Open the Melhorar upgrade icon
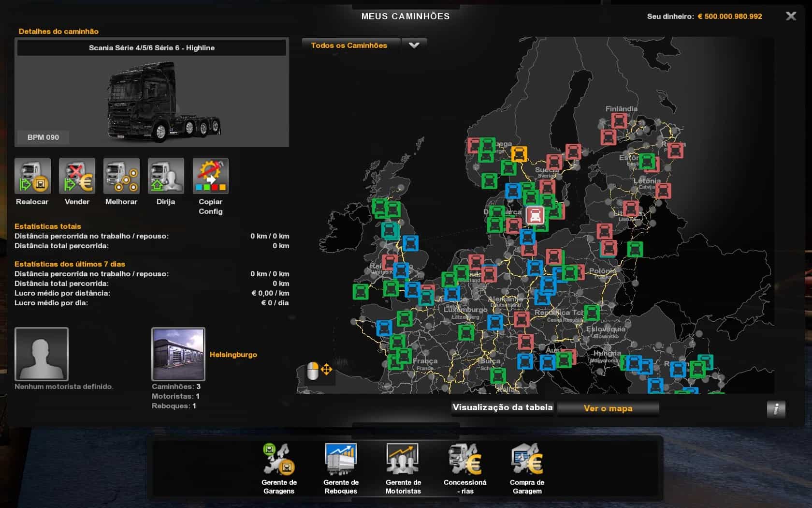This screenshot has height=508, width=812. tap(121, 176)
